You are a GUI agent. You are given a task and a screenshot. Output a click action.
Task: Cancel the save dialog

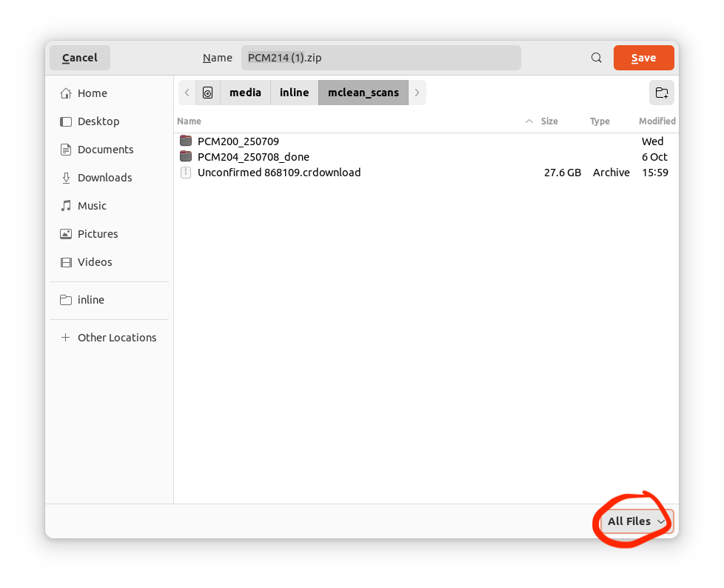(80, 58)
